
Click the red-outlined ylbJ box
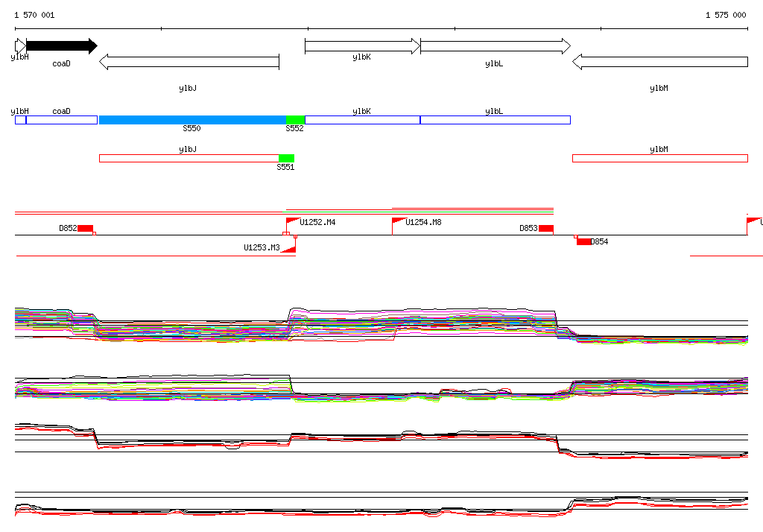(x=189, y=158)
